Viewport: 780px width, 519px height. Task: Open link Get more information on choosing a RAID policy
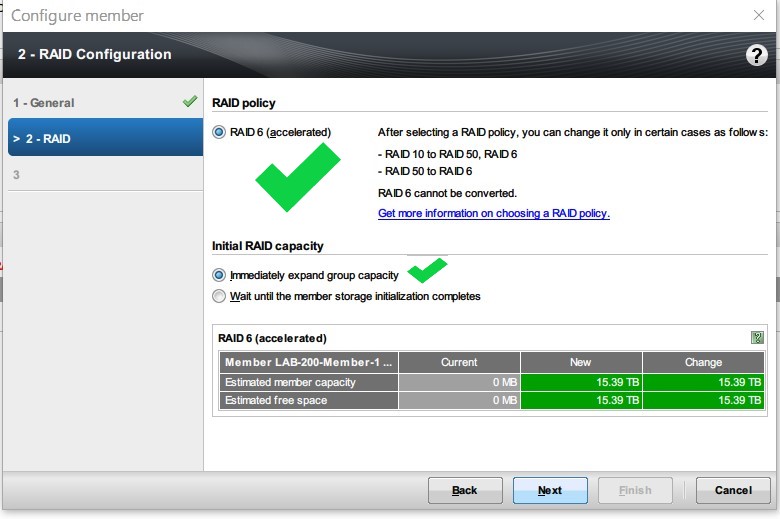click(x=493, y=213)
